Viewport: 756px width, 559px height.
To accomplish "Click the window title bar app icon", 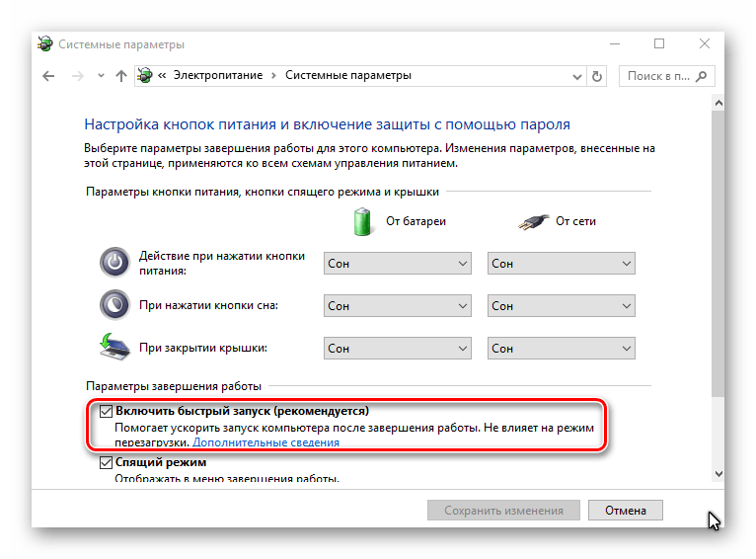I will 45,43.
